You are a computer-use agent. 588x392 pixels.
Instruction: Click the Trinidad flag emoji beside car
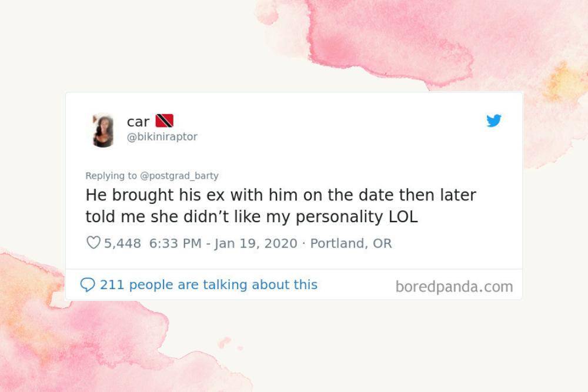[x=164, y=120]
